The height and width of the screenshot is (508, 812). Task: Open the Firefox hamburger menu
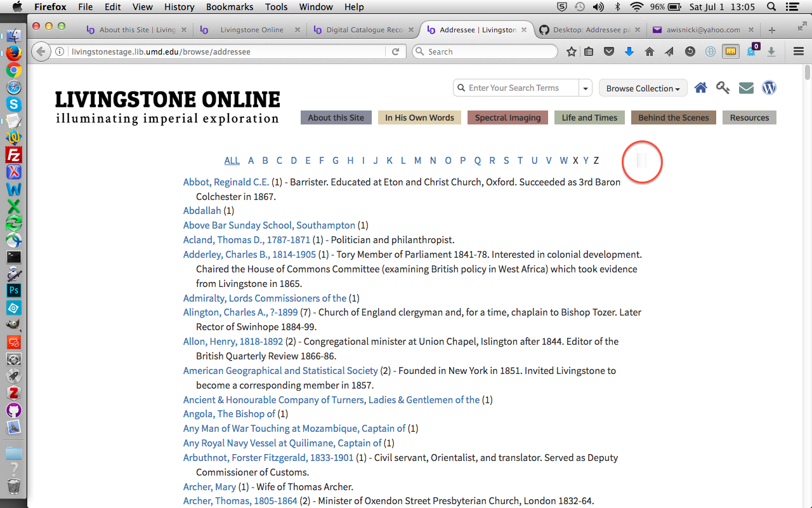tap(799, 51)
